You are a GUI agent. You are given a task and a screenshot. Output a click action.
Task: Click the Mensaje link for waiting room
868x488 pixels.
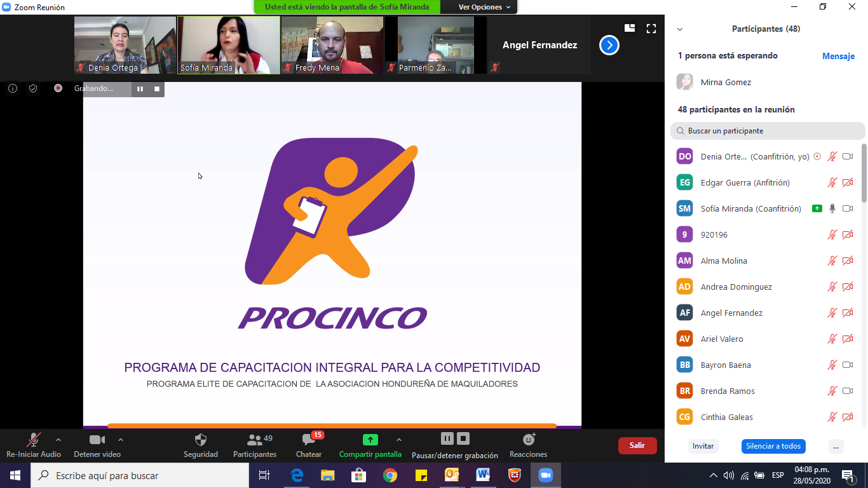[838, 56]
